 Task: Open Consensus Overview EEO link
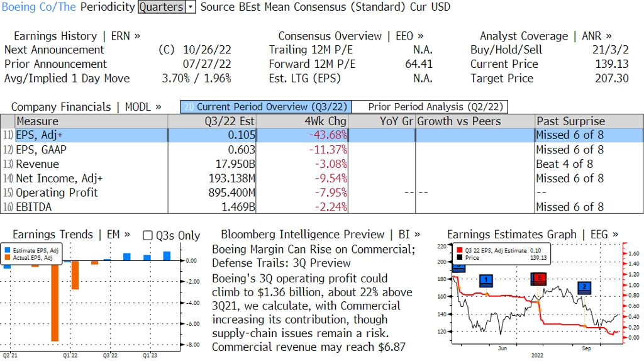tap(351, 36)
